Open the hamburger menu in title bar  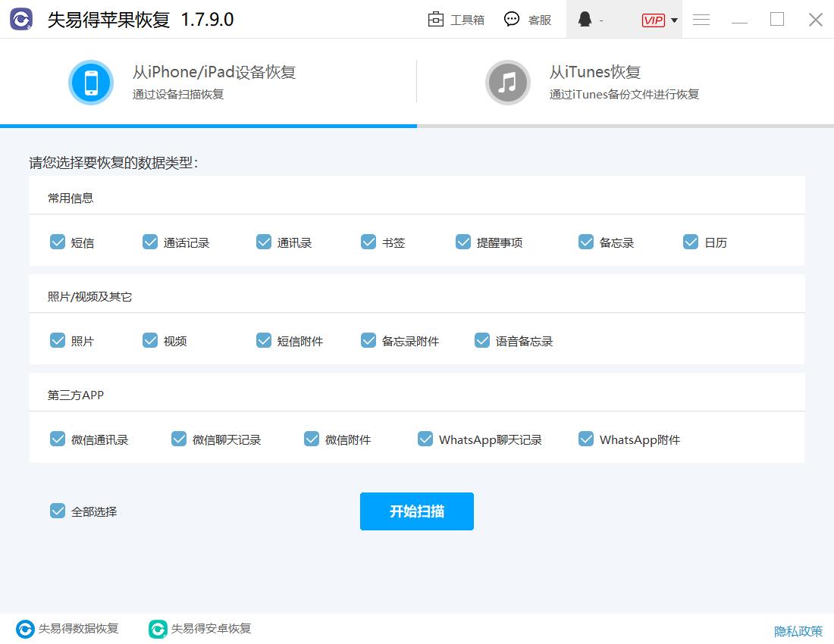[x=701, y=20]
